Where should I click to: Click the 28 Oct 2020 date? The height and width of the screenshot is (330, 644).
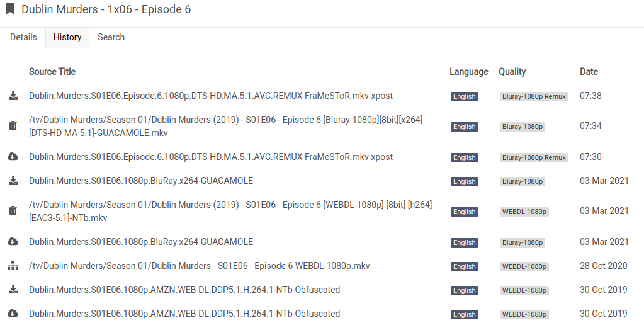click(x=604, y=266)
